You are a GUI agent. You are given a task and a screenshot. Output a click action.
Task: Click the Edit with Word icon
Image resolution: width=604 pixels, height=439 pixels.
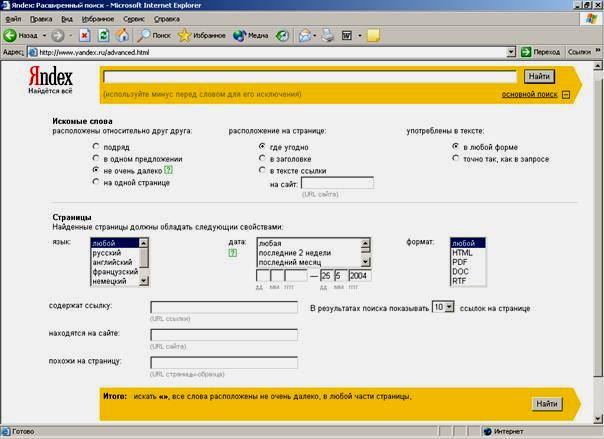click(347, 35)
